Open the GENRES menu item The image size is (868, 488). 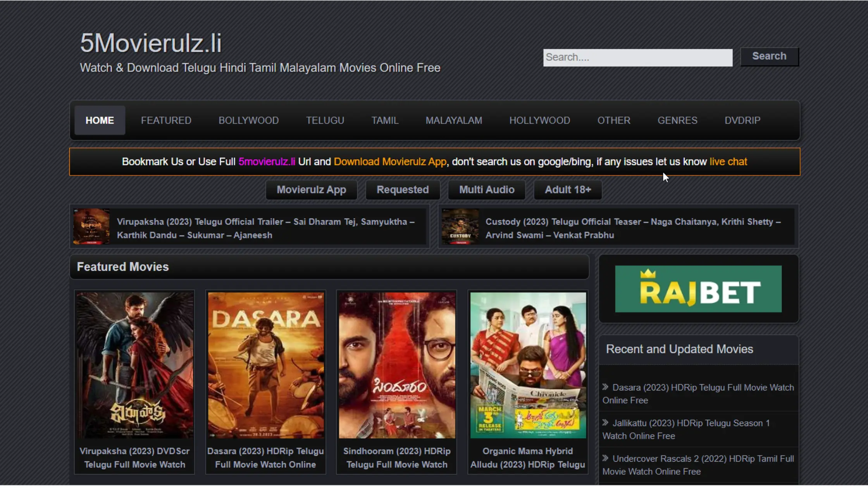click(x=677, y=120)
